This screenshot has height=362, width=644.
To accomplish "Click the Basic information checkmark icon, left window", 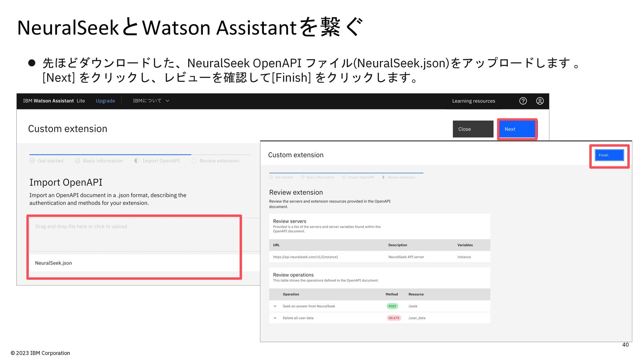I will coord(77,161).
